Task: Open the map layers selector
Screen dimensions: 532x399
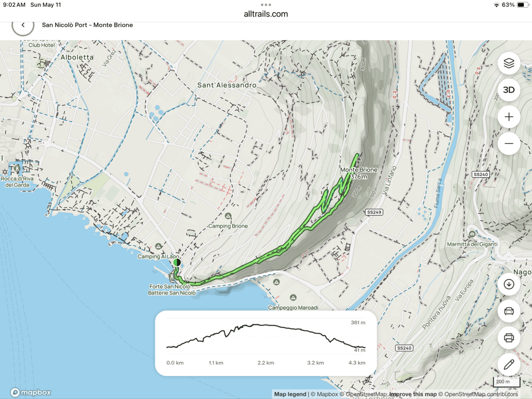Action: [x=509, y=63]
